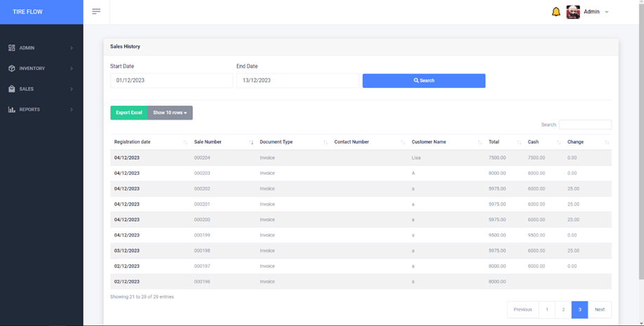Click the Export Excel button

coord(129,113)
